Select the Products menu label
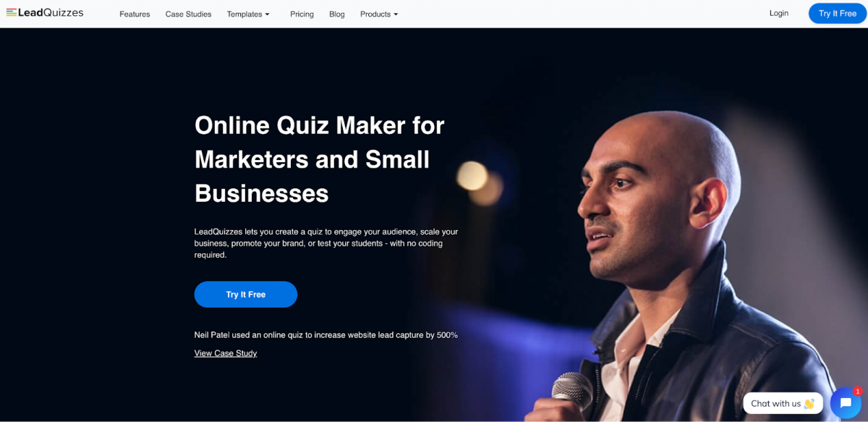This screenshot has width=868, height=422. pos(375,14)
